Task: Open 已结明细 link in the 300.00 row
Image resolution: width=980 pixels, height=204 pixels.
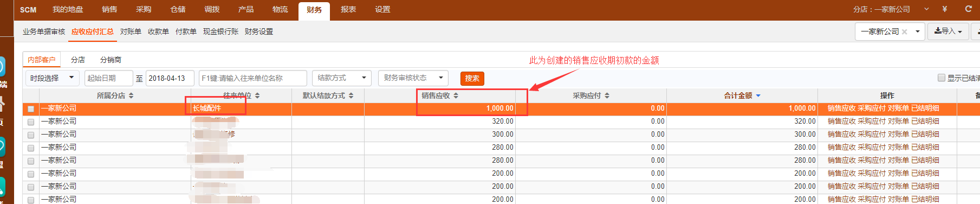Action: point(925,135)
